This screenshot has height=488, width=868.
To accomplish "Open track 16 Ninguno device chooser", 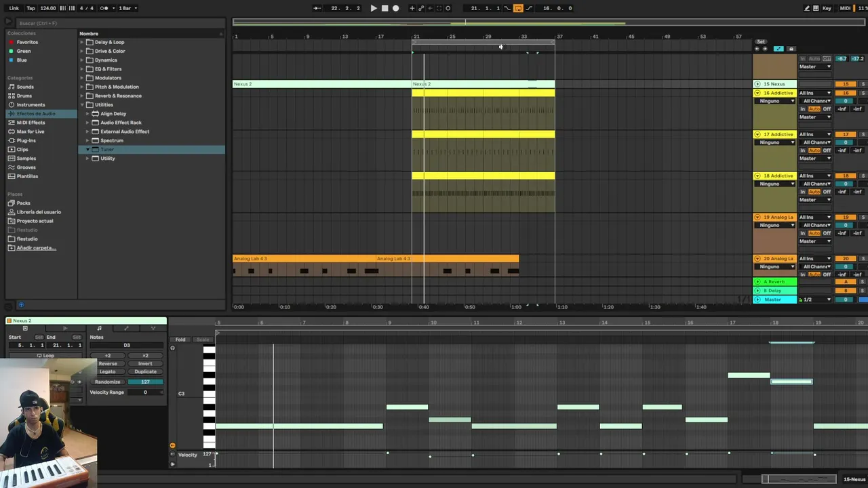I will point(775,101).
